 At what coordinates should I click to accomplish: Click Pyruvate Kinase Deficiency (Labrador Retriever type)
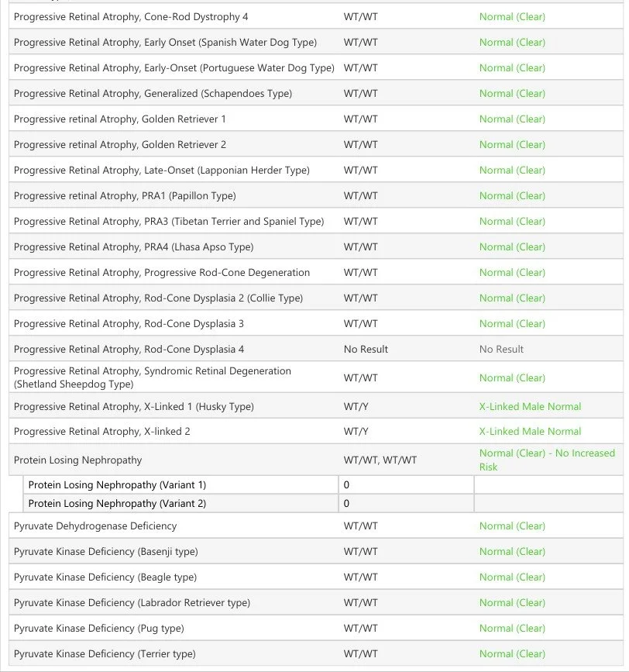[x=132, y=602]
